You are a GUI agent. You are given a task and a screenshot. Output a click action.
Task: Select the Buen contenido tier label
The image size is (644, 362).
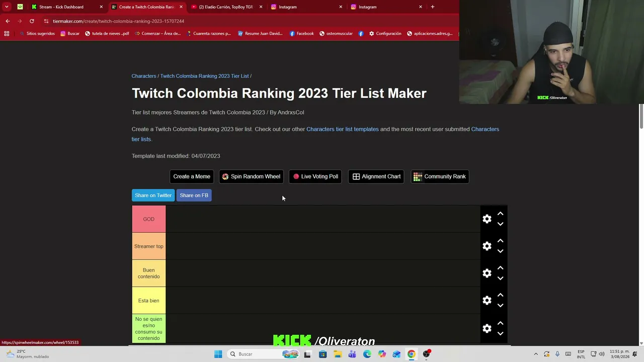tap(148, 274)
